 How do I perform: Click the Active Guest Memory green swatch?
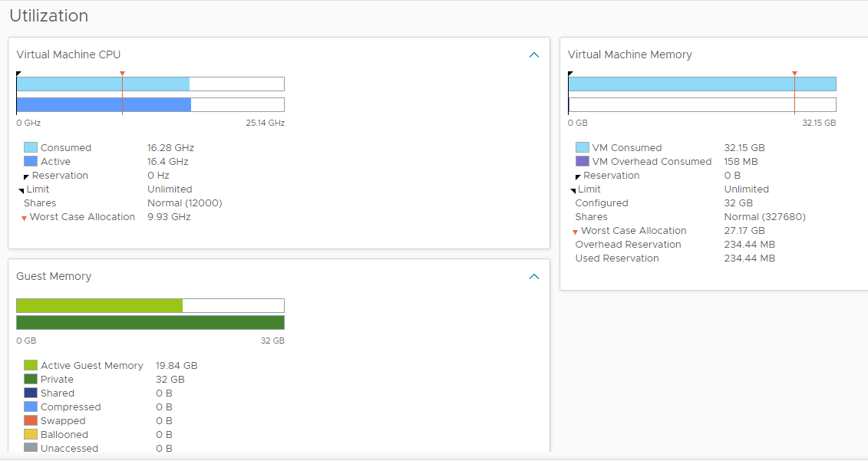(31, 366)
